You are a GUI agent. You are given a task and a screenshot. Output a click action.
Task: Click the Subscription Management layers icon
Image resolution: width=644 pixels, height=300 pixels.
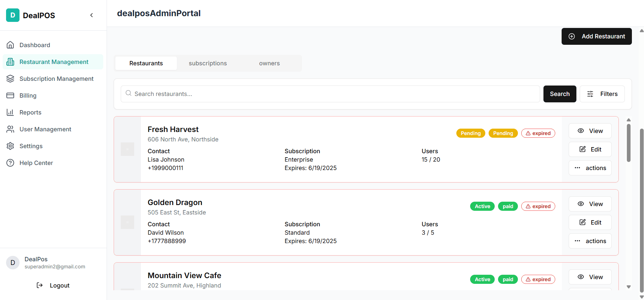click(x=10, y=78)
